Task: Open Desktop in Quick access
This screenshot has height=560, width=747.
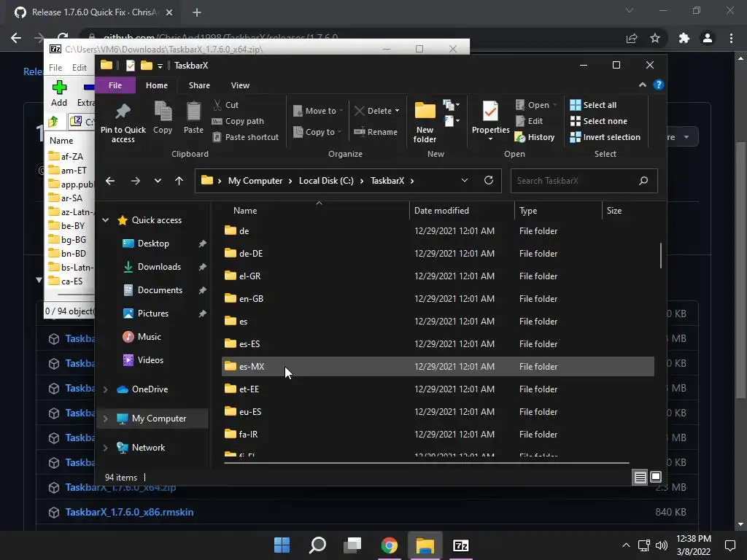Action: 153,244
